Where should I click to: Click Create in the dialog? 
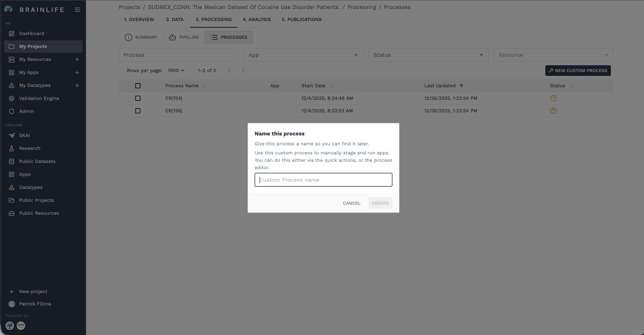[x=380, y=203]
